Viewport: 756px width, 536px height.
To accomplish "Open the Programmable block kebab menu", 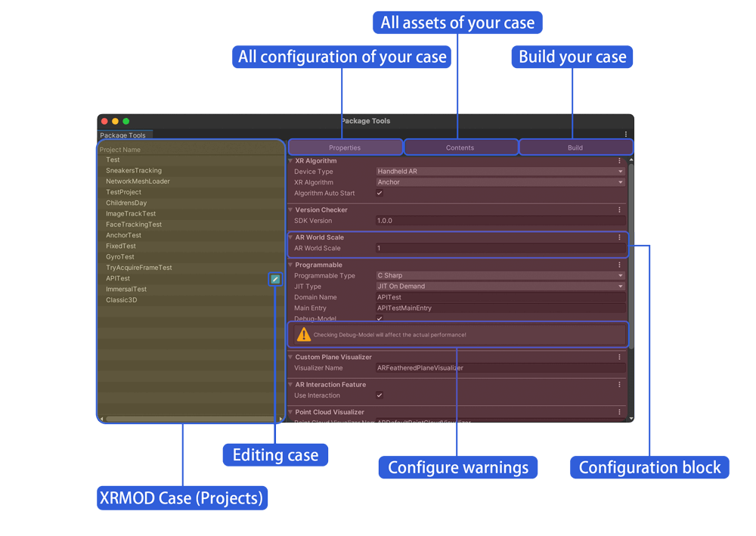I will (x=620, y=265).
